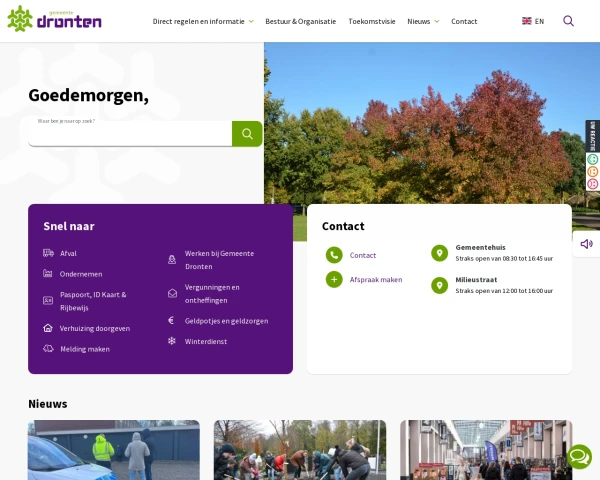This screenshot has height=480, width=600.
Task: Click the search input field
Action: pyautogui.click(x=130, y=134)
